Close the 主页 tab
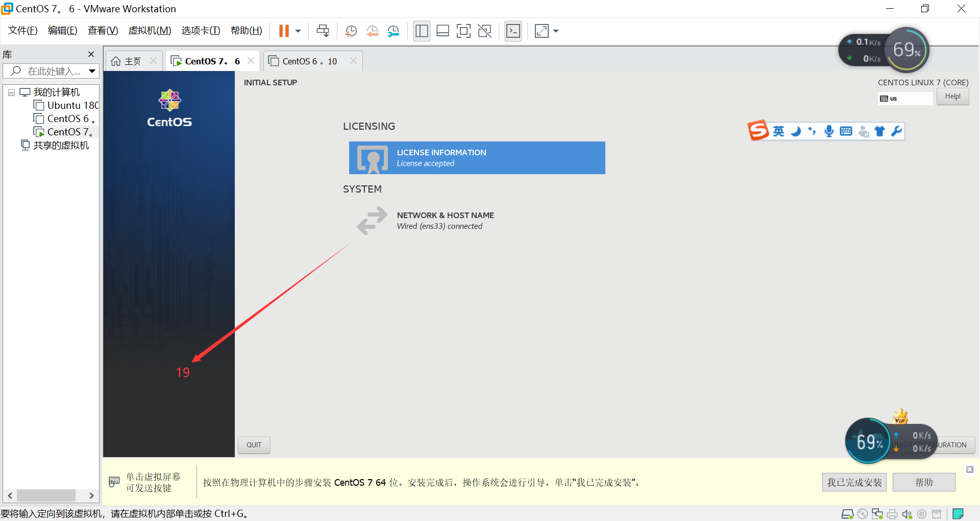The width and height of the screenshot is (980, 521). [x=153, y=61]
